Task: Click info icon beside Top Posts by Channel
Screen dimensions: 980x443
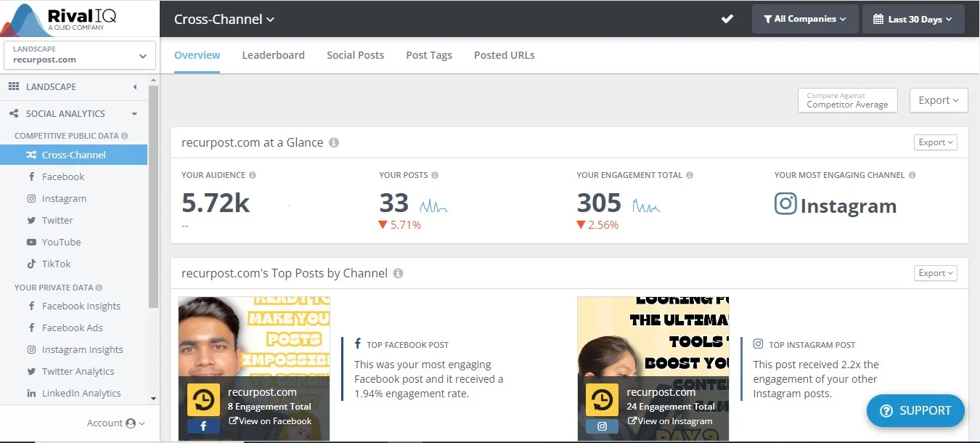Action: click(x=398, y=273)
